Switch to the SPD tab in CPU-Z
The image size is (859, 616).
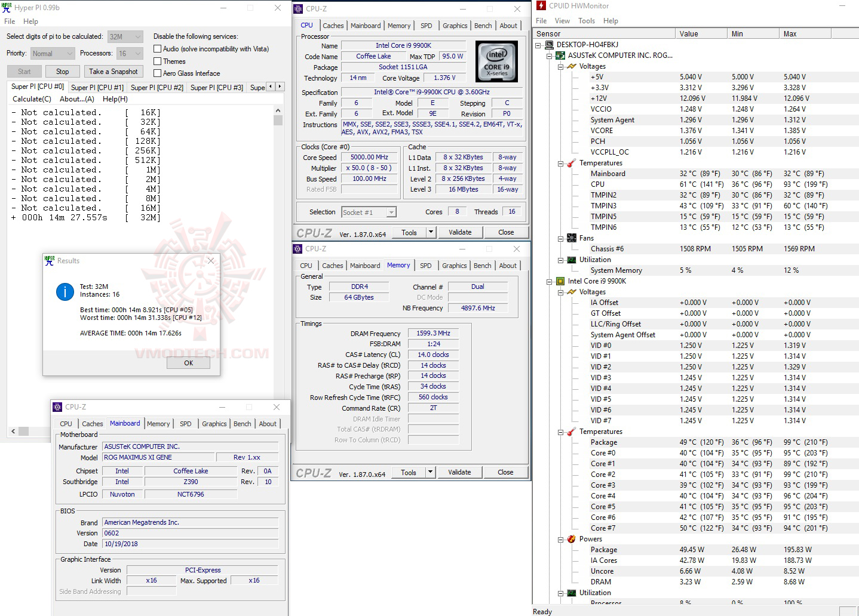click(x=427, y=25)
